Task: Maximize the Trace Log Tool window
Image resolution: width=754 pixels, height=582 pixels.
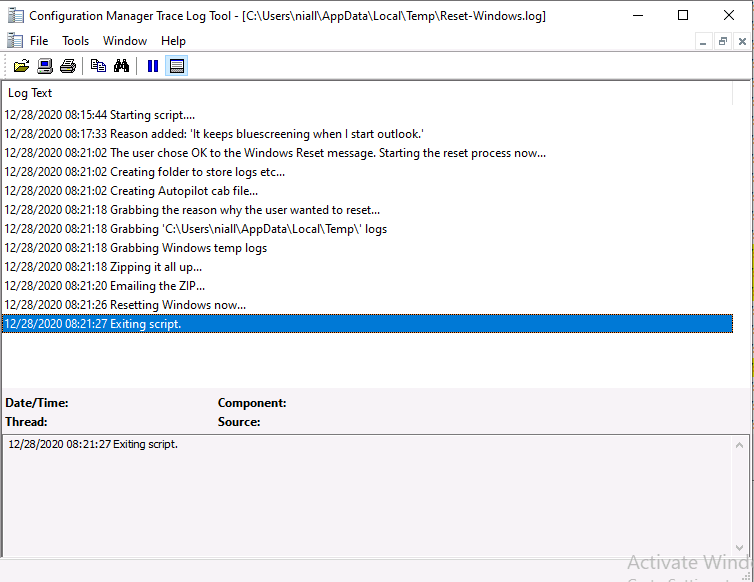Action: click(x=683, y=15)
